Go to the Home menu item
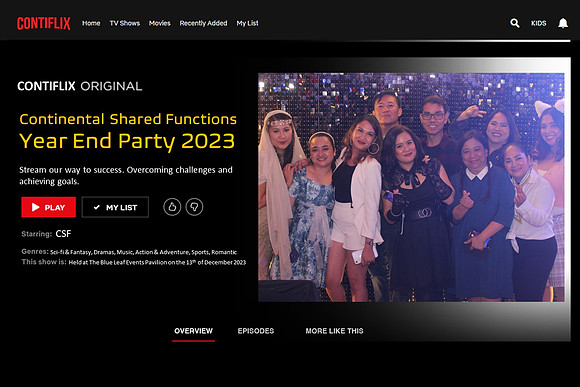The height and width of the screenshot is (387, 580). (91, 23)
